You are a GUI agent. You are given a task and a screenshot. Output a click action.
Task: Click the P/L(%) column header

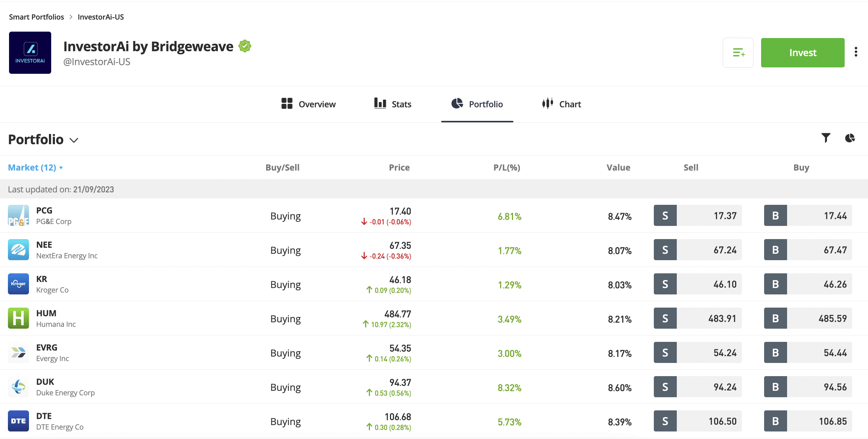coord(507,168)
